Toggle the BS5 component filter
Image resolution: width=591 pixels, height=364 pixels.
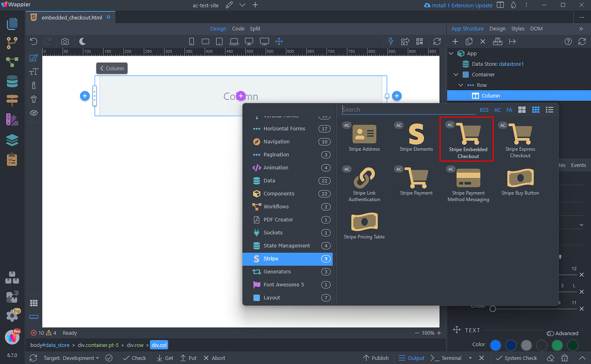[484, 110]
